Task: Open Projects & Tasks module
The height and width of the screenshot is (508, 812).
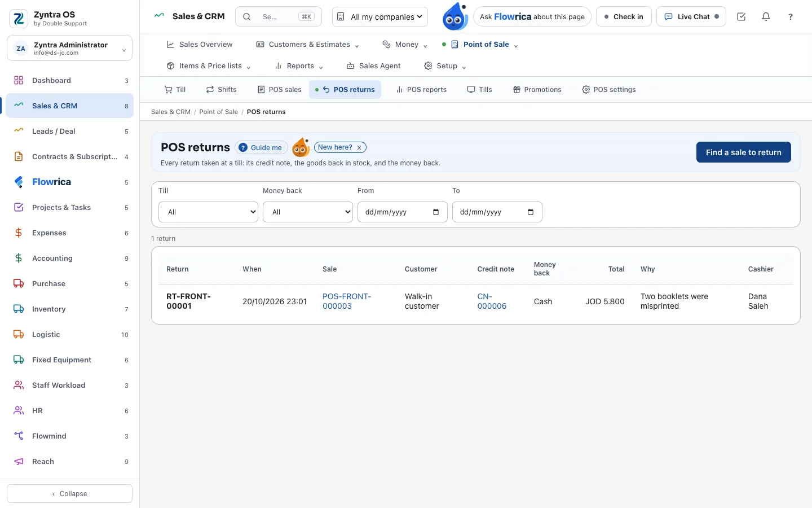Action: click(70, 207)
